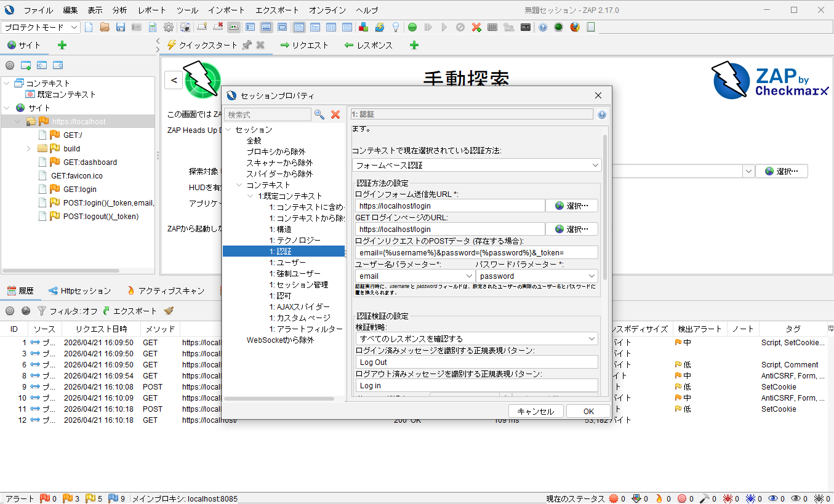Click the help icon beside the 1: 認証 title
834x504 pixels.
click(x=601, y=114)
